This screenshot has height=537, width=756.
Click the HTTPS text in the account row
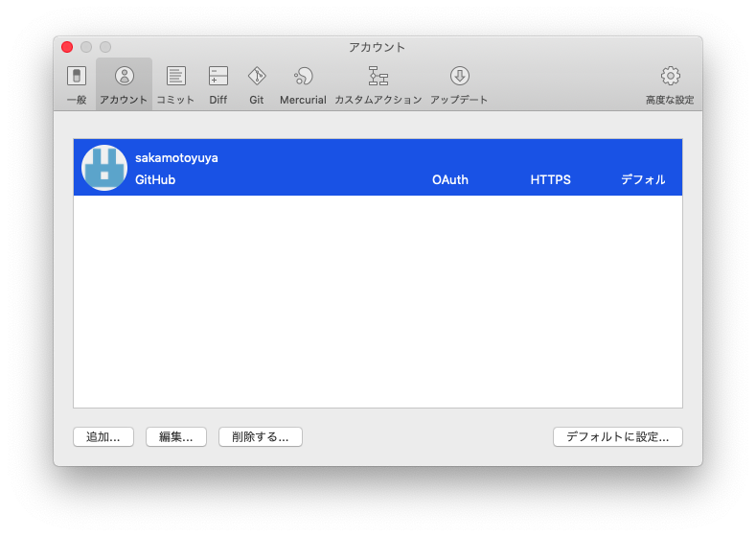(x=551, y=180)
